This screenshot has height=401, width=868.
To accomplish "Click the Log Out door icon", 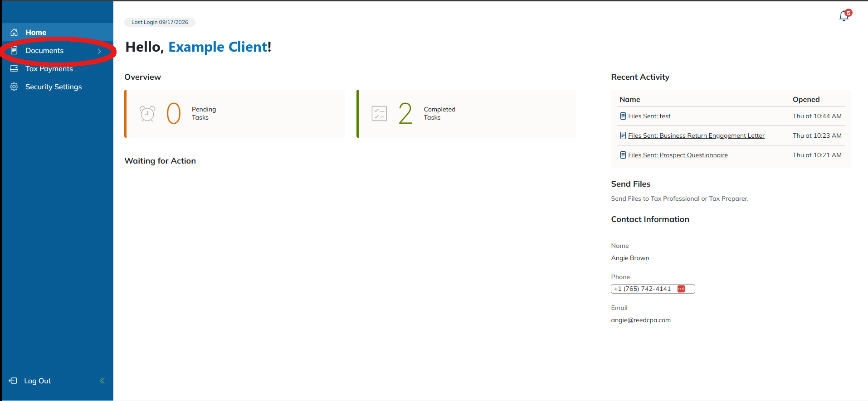I will [x=13, y=381].
